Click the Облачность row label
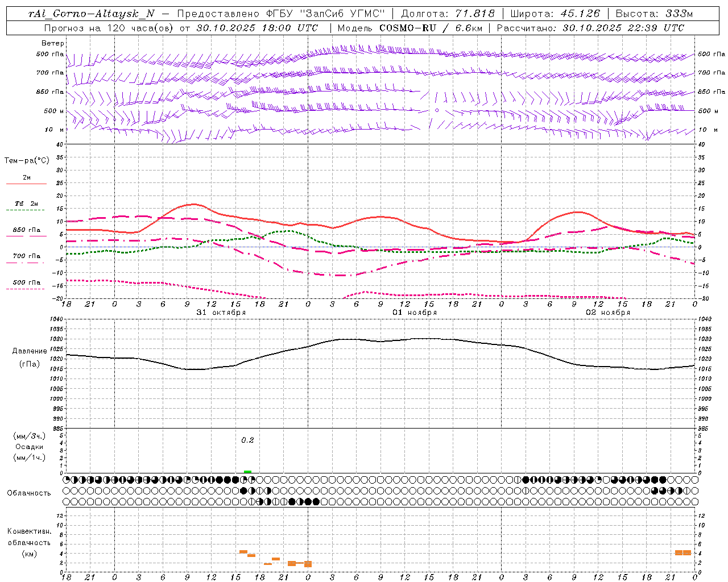The image size is (728, 582). 29,493
